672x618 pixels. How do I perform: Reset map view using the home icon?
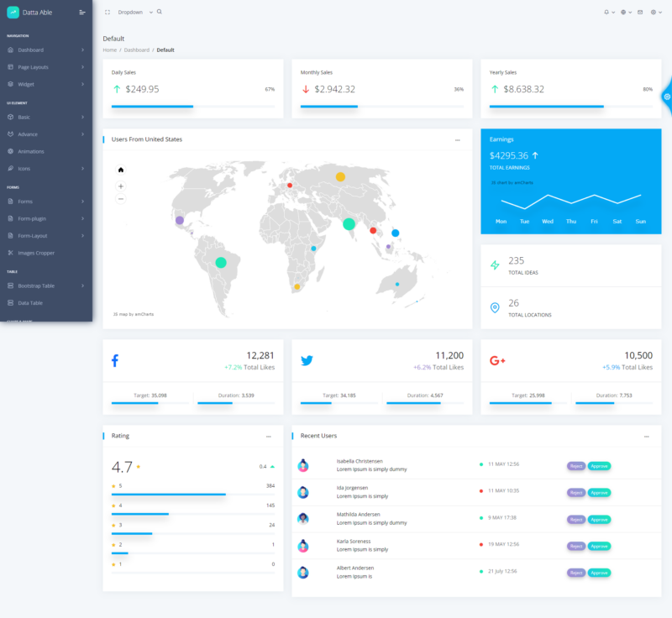[120, 168]
